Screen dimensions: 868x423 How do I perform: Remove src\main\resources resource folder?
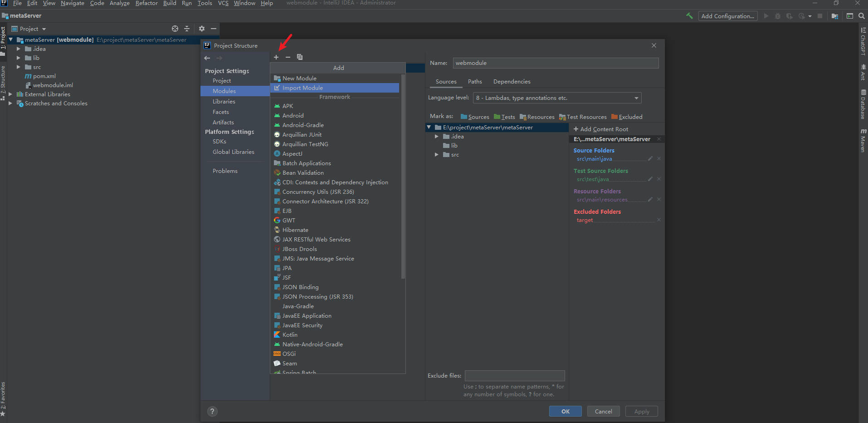click(659, 199)
